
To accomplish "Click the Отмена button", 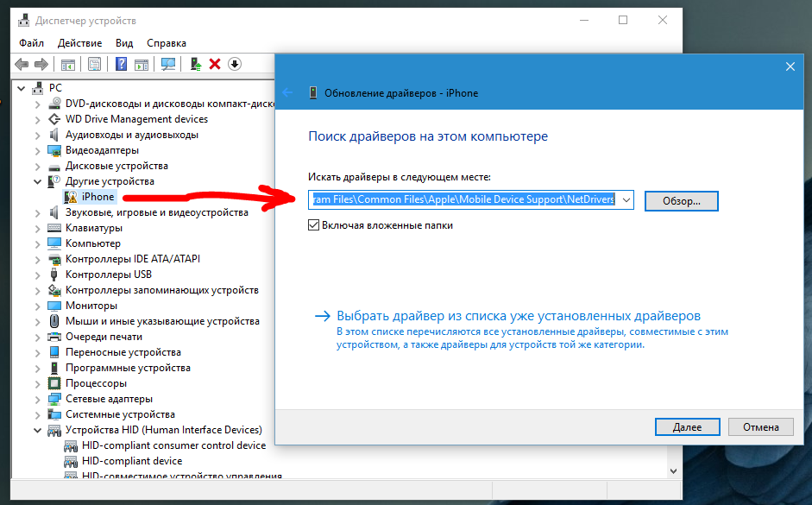I will coord(761,426).
